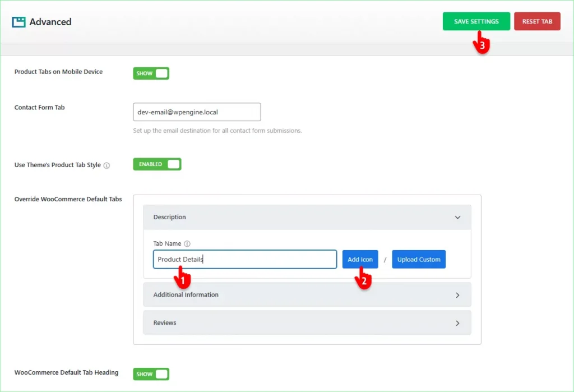574x392 pixels.
Task: Click the Override WooCommerce Default Tabs label
Action: [x=68, y=199]
